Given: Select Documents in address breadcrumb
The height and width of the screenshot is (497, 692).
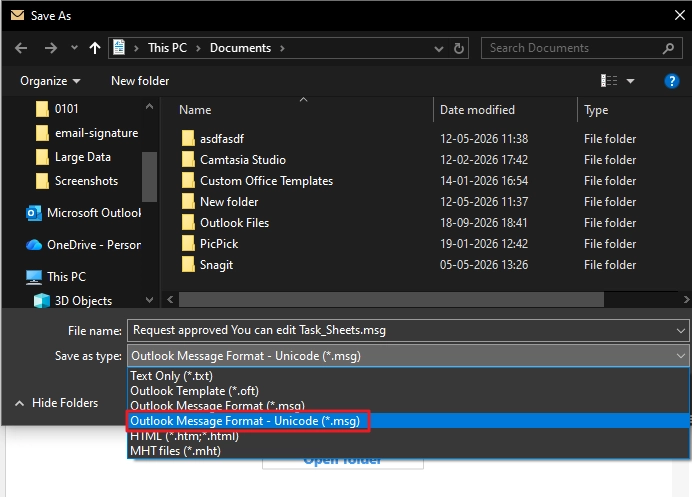Looking at the screenshot, I should point(240,48).
